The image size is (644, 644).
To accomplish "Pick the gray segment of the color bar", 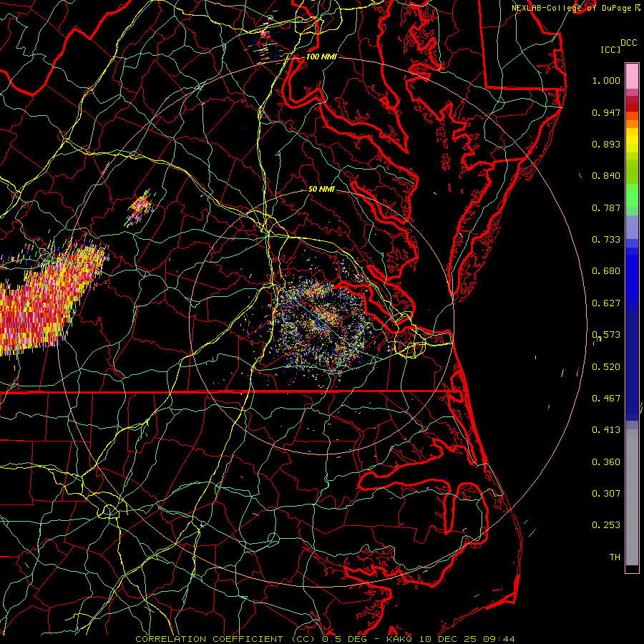I will [x=632, y=497].
